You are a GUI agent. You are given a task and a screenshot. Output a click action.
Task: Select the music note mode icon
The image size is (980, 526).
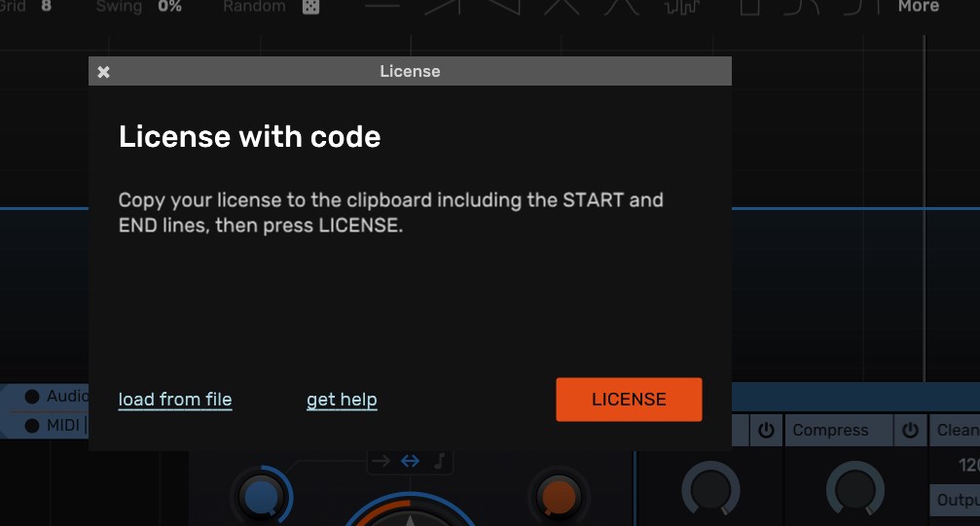pos(439,461)
